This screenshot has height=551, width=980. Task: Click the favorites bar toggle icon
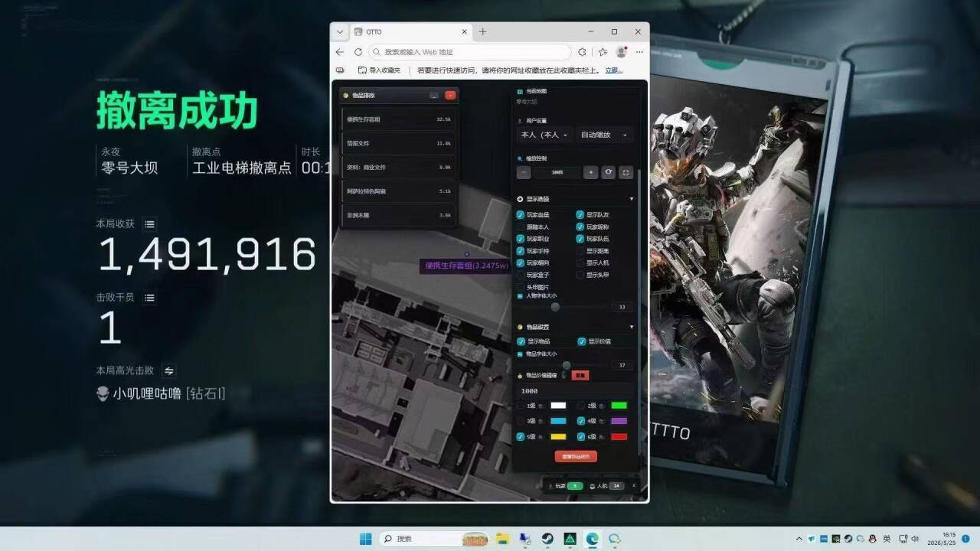point(340,70)
